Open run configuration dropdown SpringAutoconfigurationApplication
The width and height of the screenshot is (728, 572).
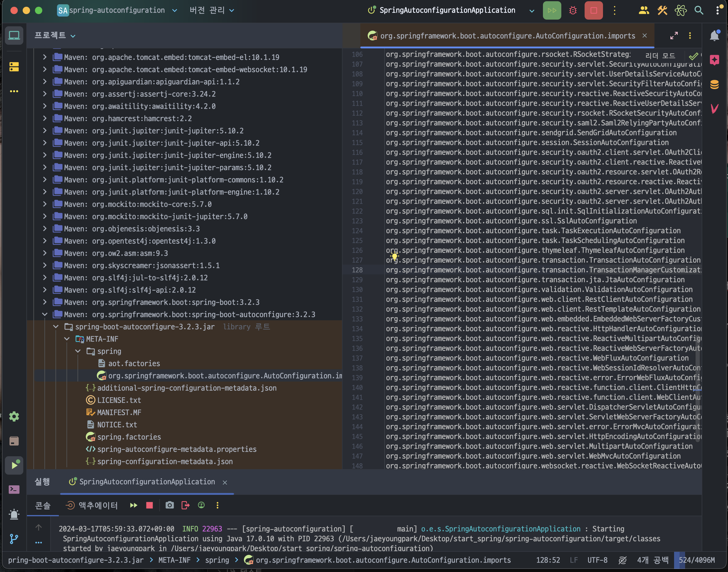(451, 10)
